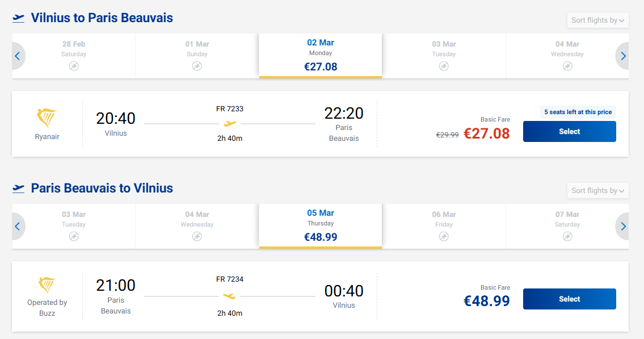Show later return dates with right arrow
The image size is (644, 339).
pyautogui.click(x=623, y=227)
